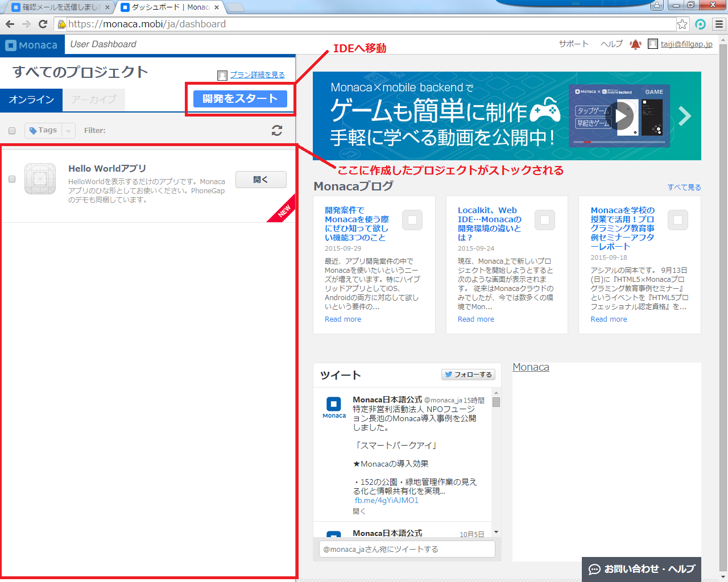Open お問い合わせ・ヘルプ chat button
Image resolution: width=728 pixels, height=582 pixels.
642,569
